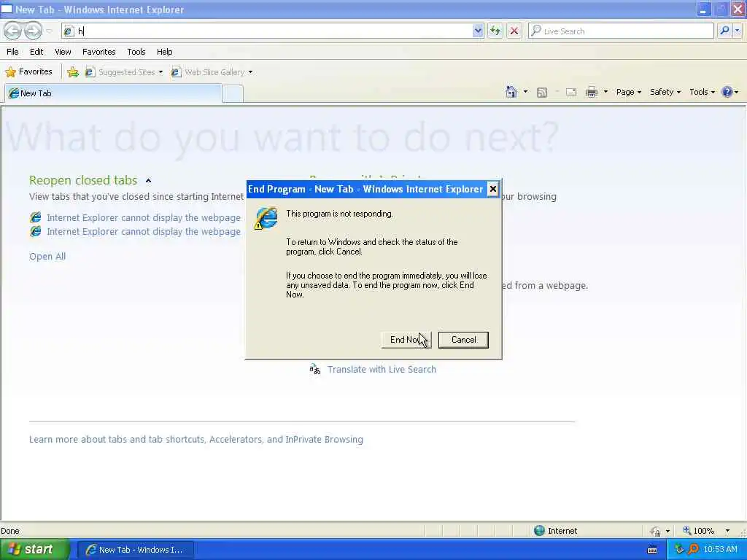Image resolution: width=747 pixels, height=560 pixels.
Task: Click the blank new tab button
Action: [x=233, y=94]
